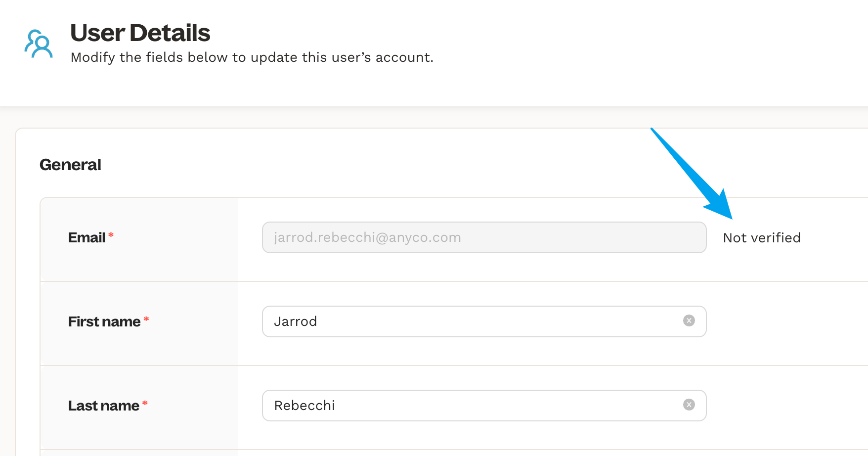Click the 'Modify the fields below' subtitle text
Viewport: 868px width, 456px height.
click(x=252, y=57)
